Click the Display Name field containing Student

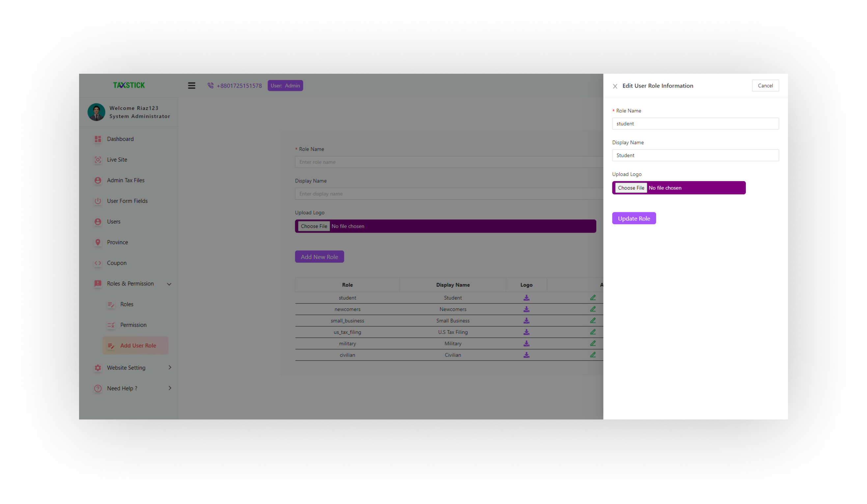695,155
